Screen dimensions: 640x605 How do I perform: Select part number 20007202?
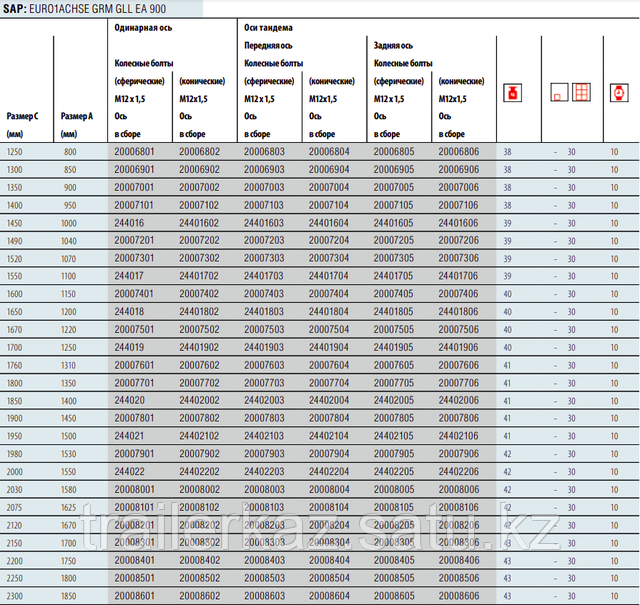199,240
